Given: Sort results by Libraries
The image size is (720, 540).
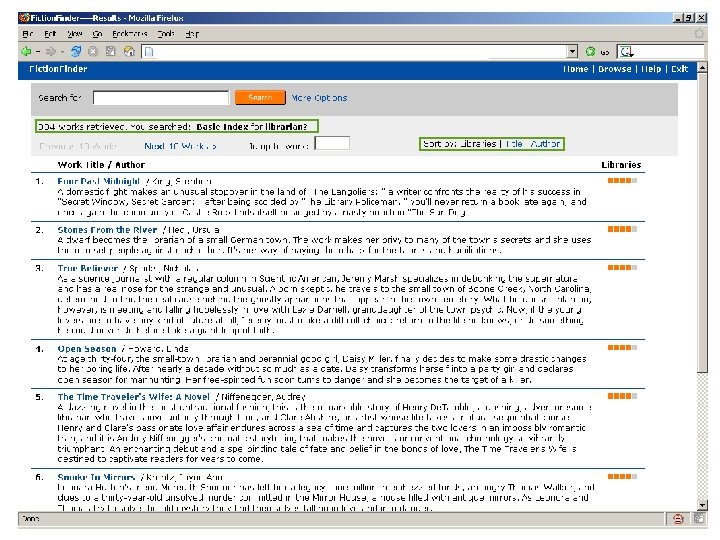Looking at the screenshot, I should pyautogui.click(x=478, y=144).
